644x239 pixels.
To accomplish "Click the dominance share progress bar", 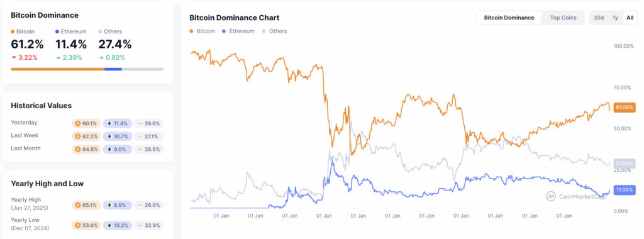I will (87, 69).
